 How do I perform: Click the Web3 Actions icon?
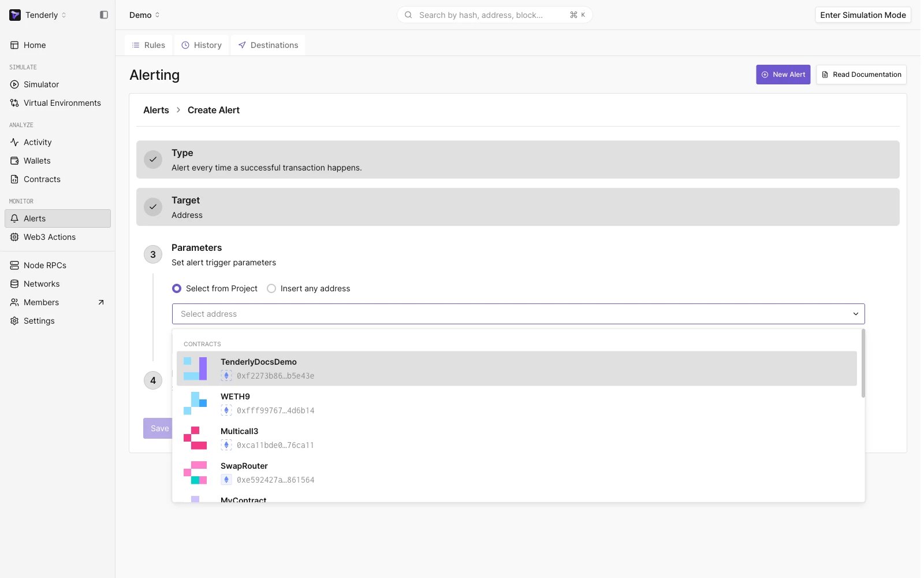coord(14,237)
